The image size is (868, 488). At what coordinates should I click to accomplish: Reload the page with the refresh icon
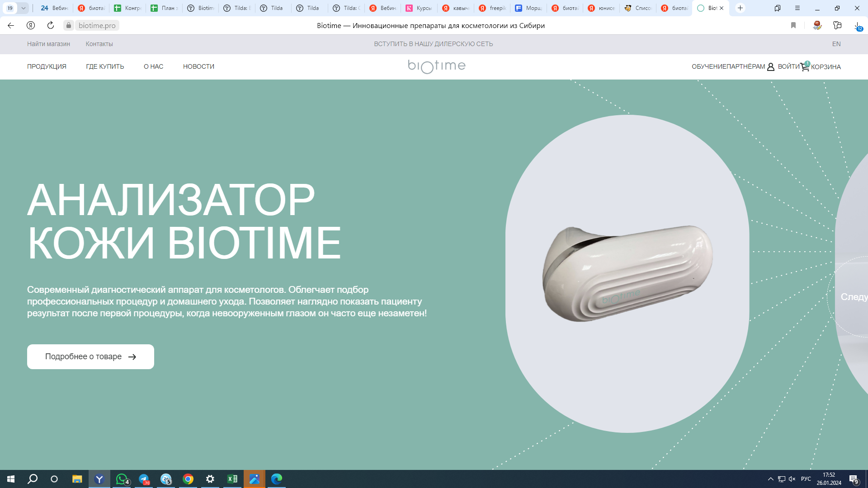click(x=51, y=25)
